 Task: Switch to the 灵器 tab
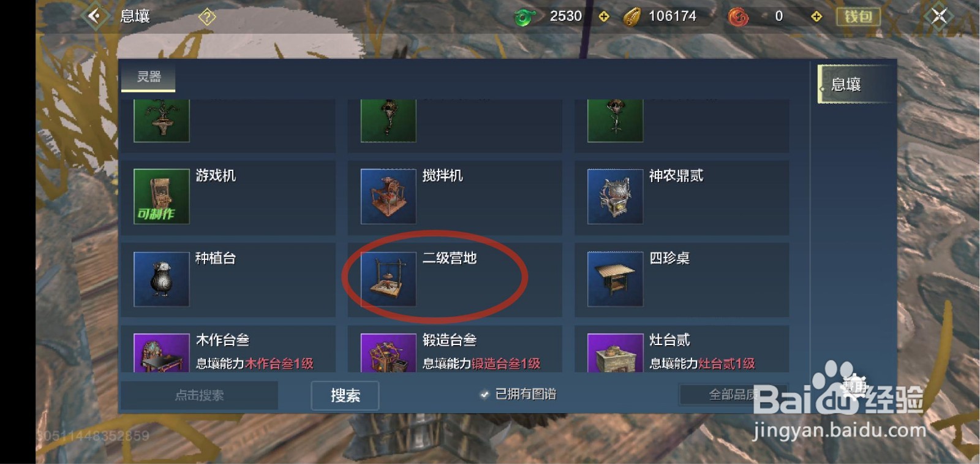[148, 77]
